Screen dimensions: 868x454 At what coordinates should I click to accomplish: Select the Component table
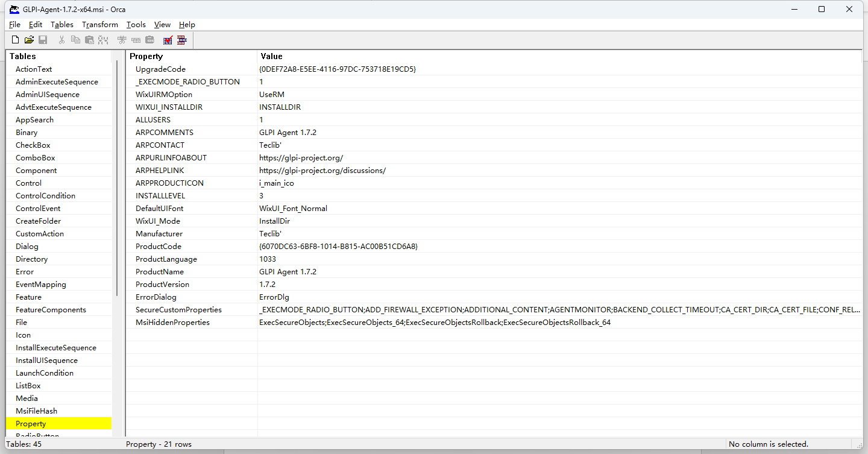click(36, 171)
